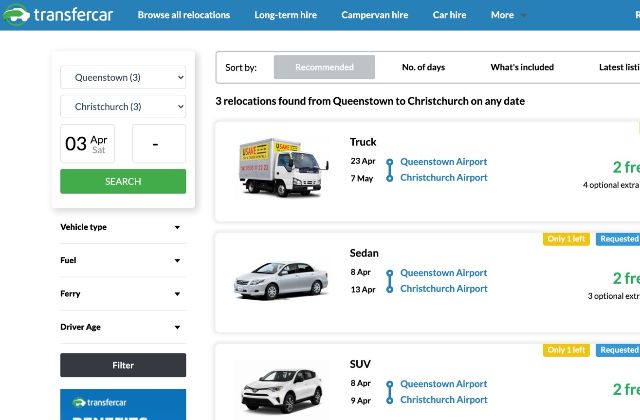
Task: Open the SUV vehicle image
Action: 282,390
